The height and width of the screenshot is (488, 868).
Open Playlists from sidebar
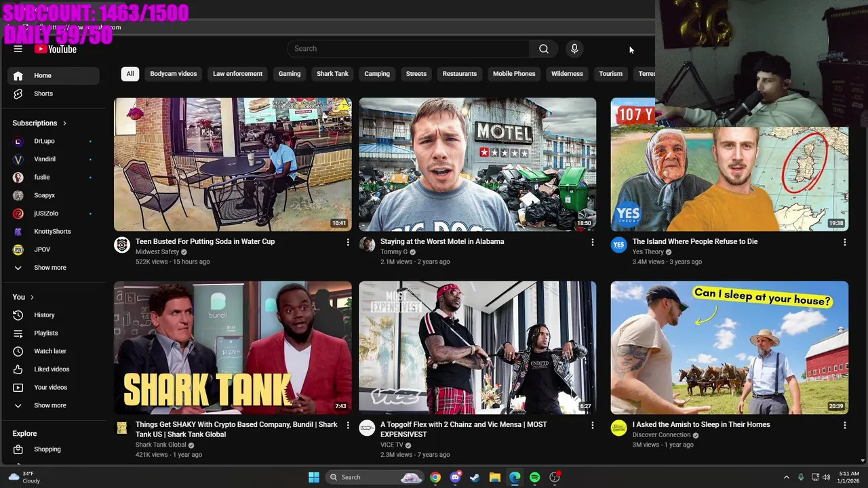click(54, 333)
